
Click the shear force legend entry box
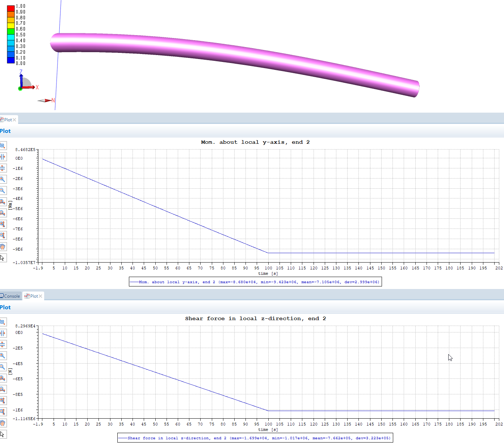click(x=255, y=438)
